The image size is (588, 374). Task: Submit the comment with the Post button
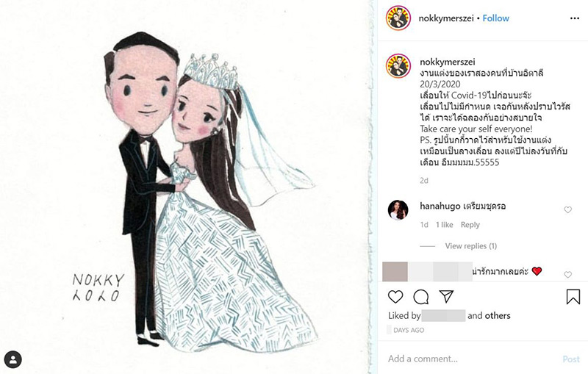571,359
